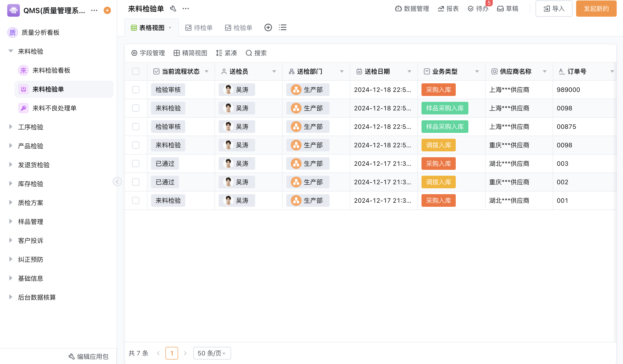Open the view list icon next to plus
The width and height of the screenshot is (623, 364).
pyautogui.click(x=282, y=27)
